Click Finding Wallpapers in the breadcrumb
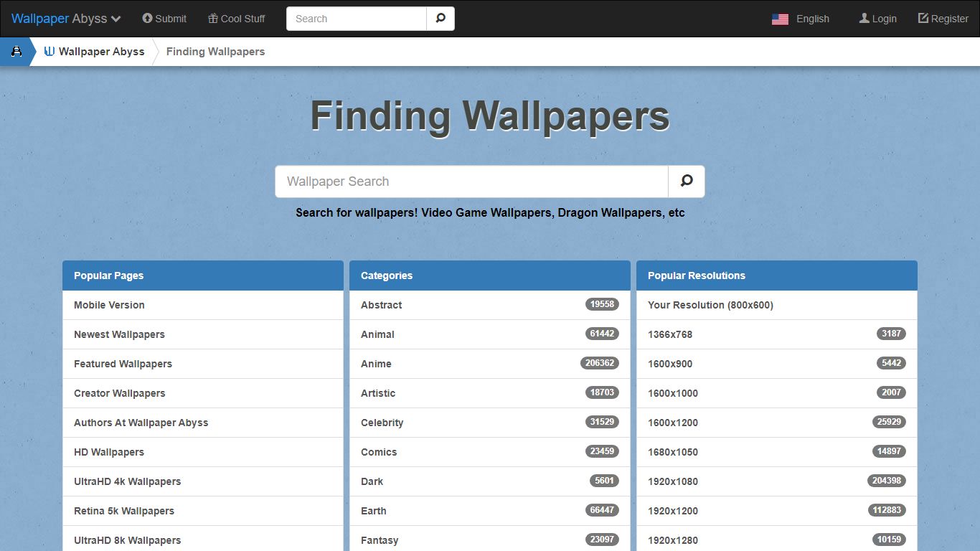Screen dimensions: 980x551 [x=215, y=52]
